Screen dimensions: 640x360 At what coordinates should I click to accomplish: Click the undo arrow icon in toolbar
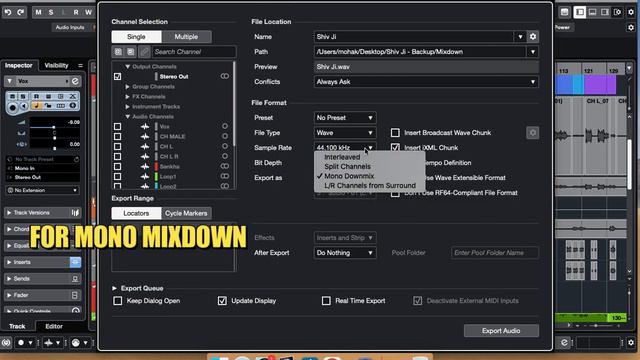tap(8, 12)
